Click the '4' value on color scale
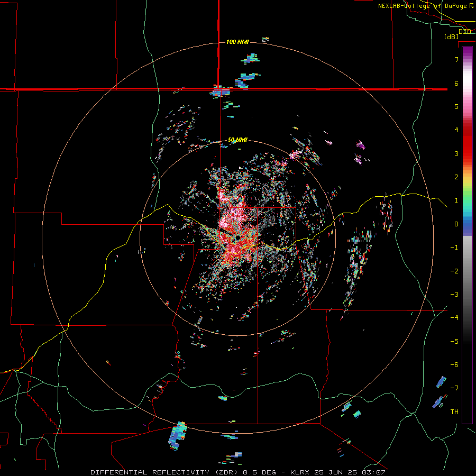Viewport: 476px width, 476px height. click(x=456, y=130)
